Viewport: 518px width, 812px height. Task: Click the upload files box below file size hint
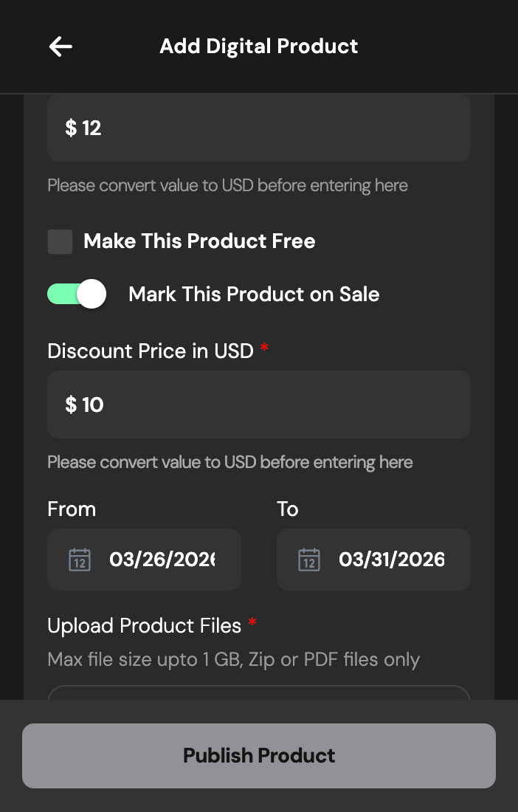point(258,693)
